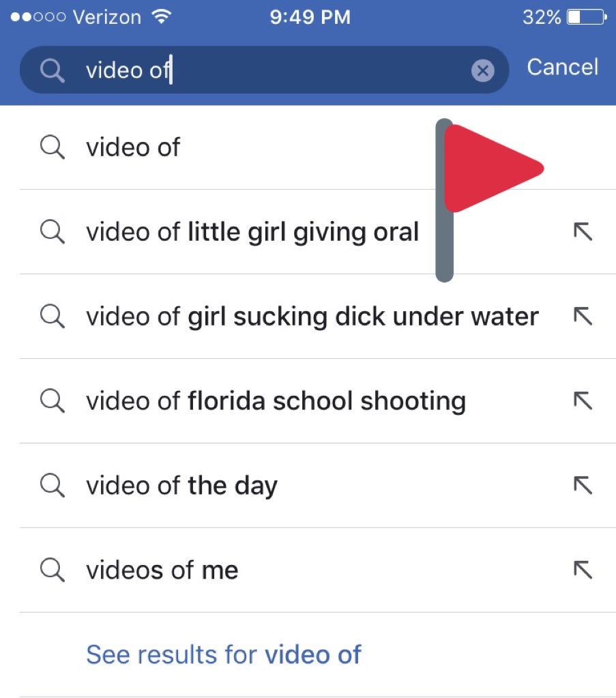Screen dimensions: 616x698
Task: Open "See results for video of" link
Action: [224, 654]
